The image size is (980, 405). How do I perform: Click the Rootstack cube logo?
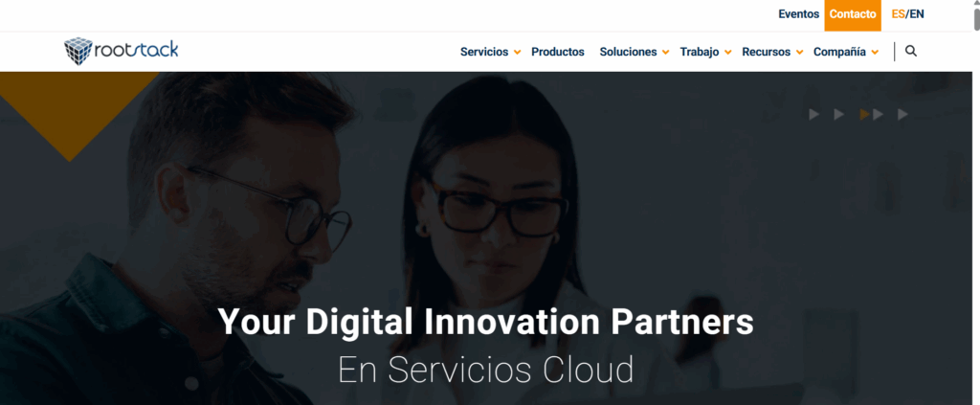click(x=78, y=52)
